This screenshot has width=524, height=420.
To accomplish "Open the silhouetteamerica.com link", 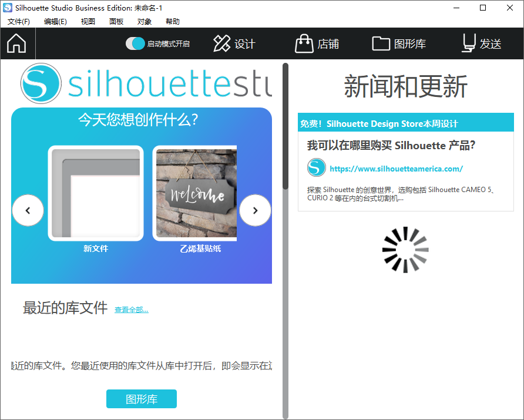I will pos(397,169).
